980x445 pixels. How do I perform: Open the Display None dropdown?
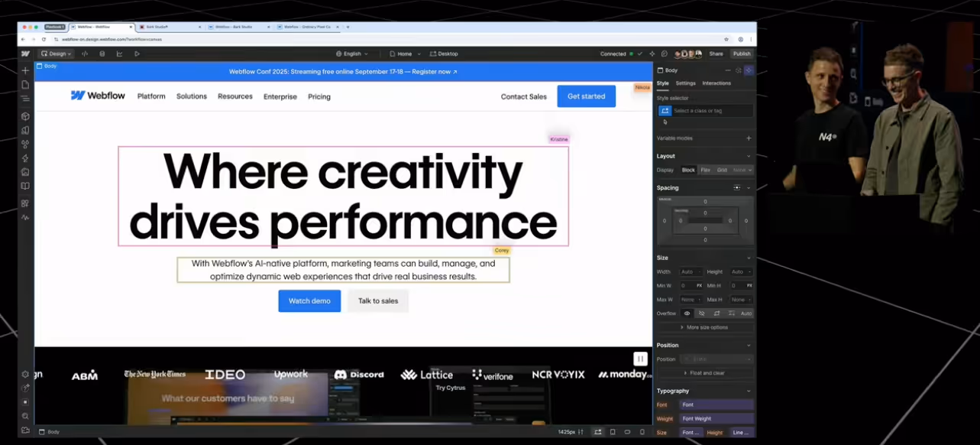pos(742,170)
